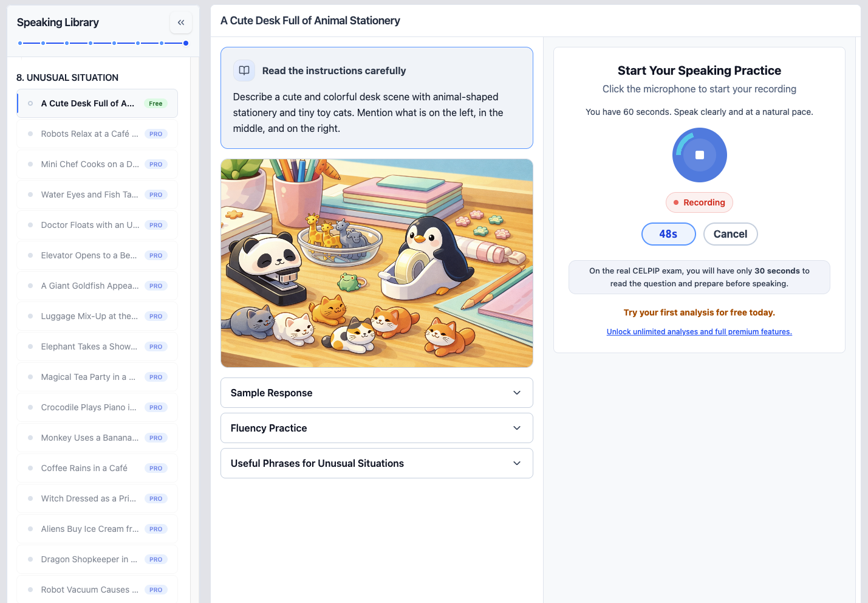Open the unlock unlimited analyses link
The width and height of the screenshot is (868, 603).
point(699,331)
